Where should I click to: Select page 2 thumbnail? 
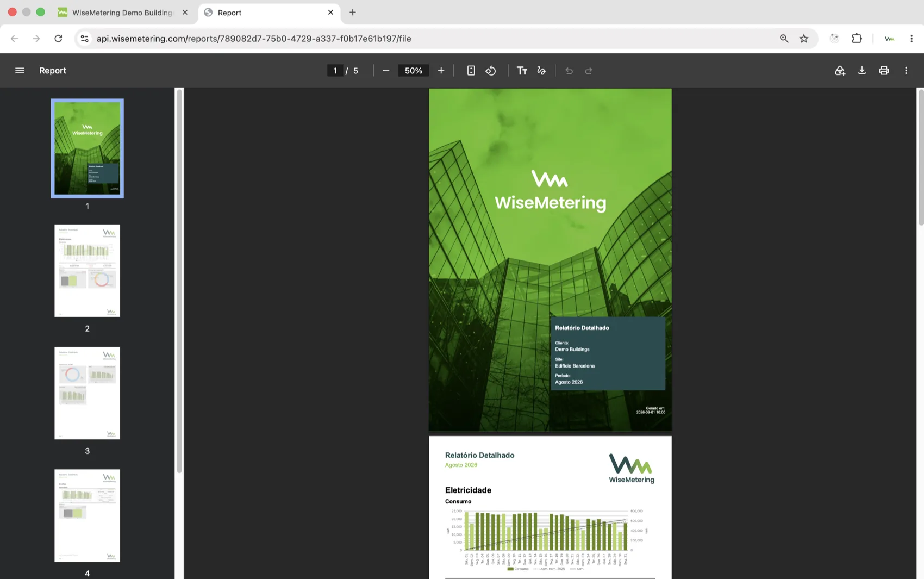[87, 271]
